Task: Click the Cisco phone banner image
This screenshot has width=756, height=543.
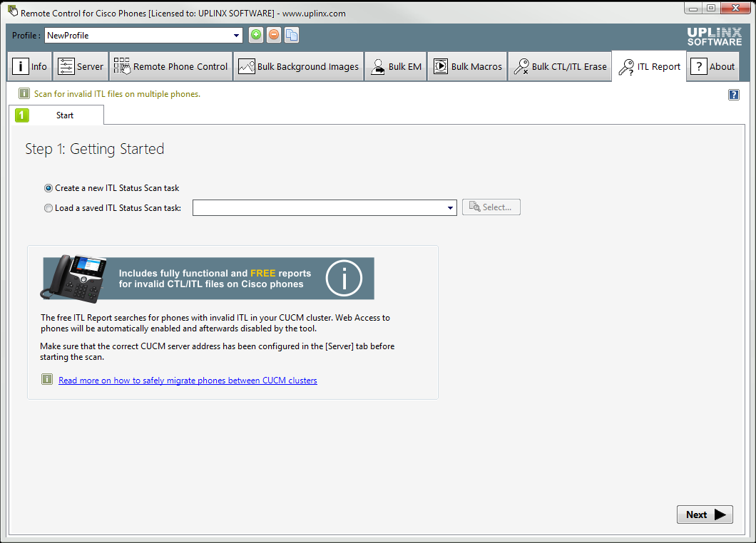Action: [x=208, y=279]
